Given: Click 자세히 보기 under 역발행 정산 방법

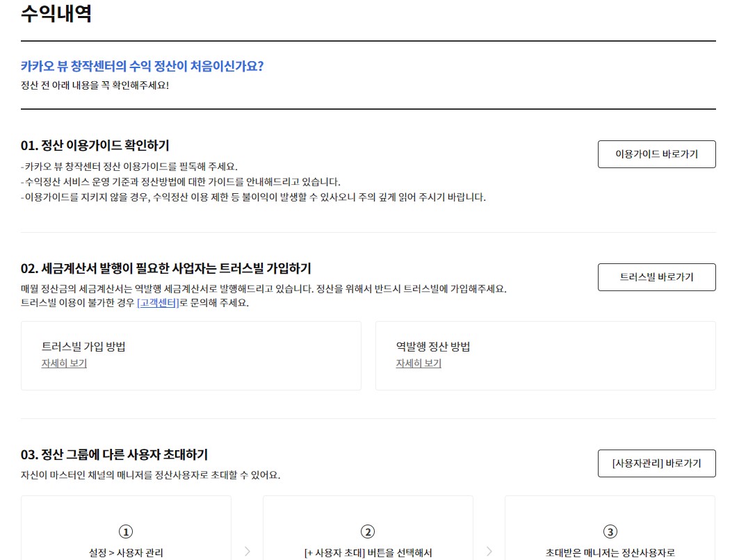Looking at the screenshot, I should pyautogui.click(x=419, y=363).
